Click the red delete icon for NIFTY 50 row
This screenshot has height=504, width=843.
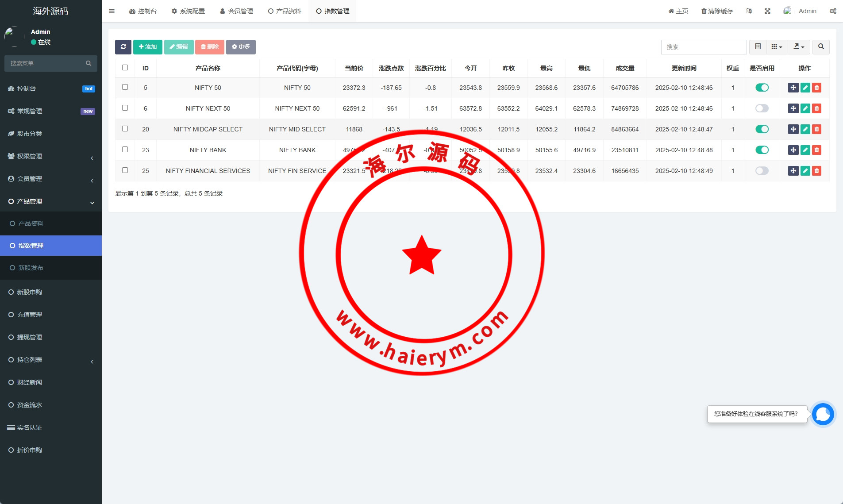point(817,88)
